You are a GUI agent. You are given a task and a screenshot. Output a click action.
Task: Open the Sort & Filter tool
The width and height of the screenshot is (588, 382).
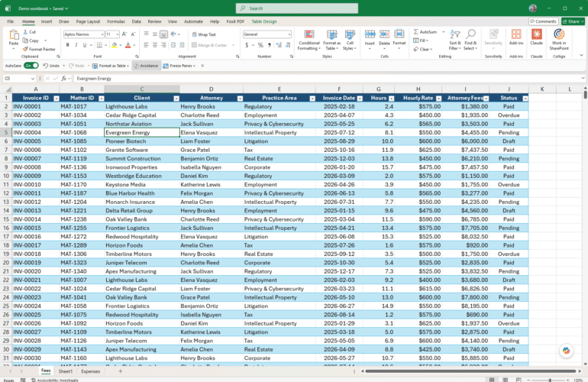point(455,40)
